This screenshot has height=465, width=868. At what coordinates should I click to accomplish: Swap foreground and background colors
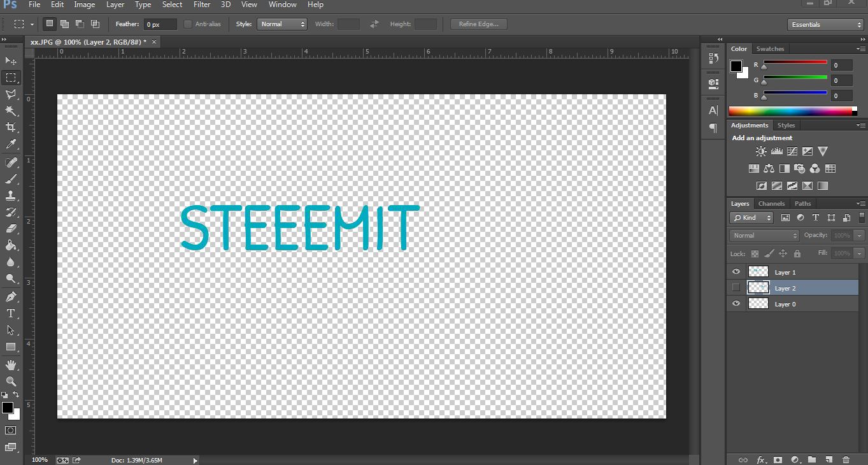[17, 396]
